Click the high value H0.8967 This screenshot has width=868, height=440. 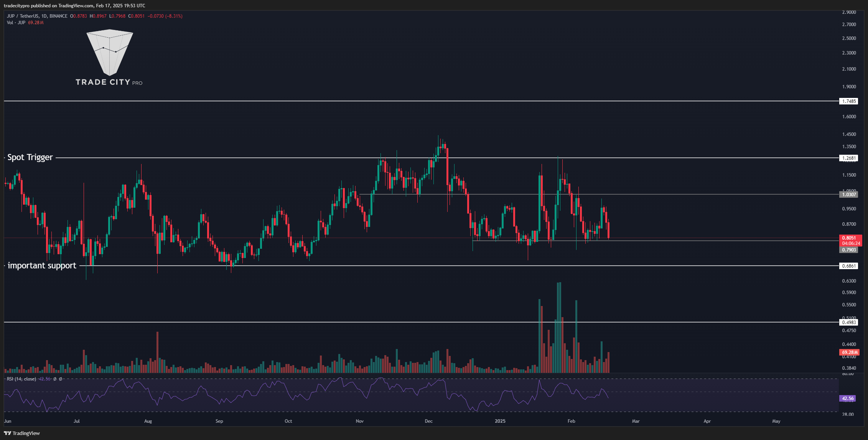98,16
